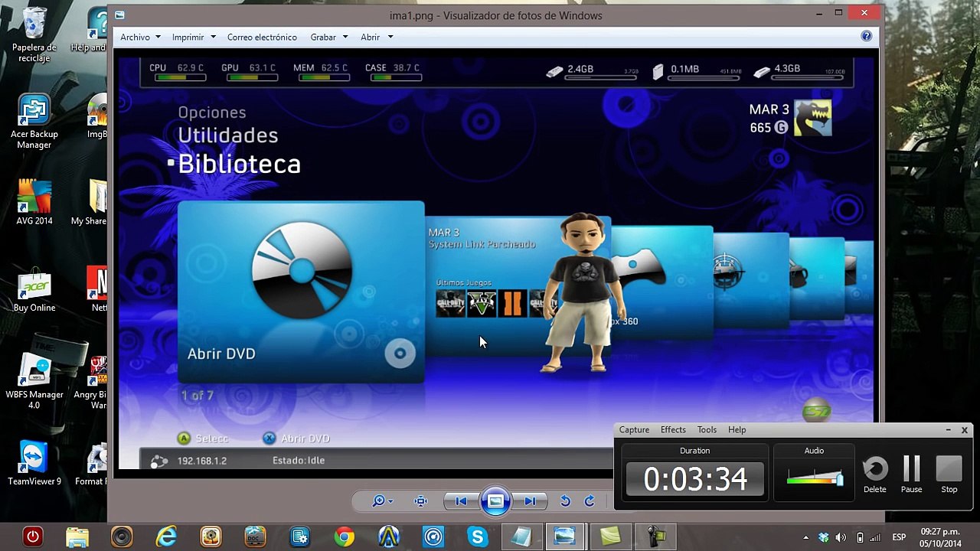
Task: Click Correo electrónico in the toolbar
Action: (x=262, y=37)
